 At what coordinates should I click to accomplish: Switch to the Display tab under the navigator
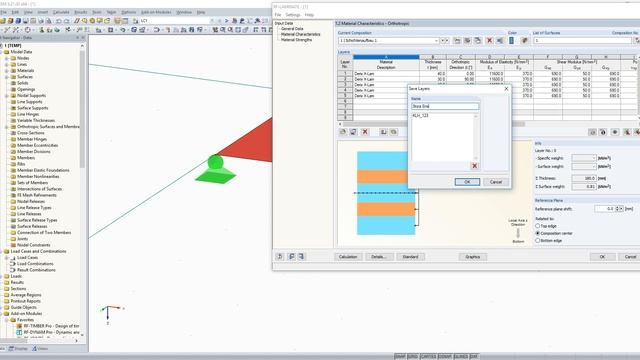(x=19, y=349)
